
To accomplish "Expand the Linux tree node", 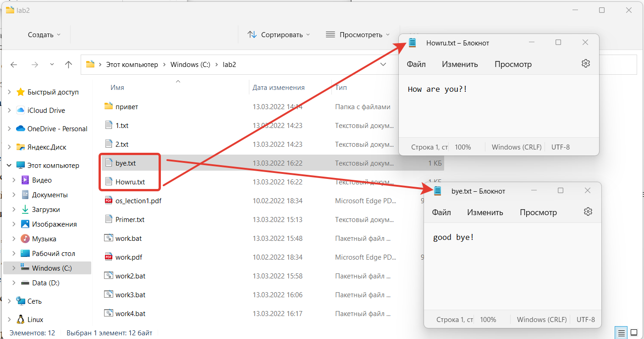I will coord(9,319).
